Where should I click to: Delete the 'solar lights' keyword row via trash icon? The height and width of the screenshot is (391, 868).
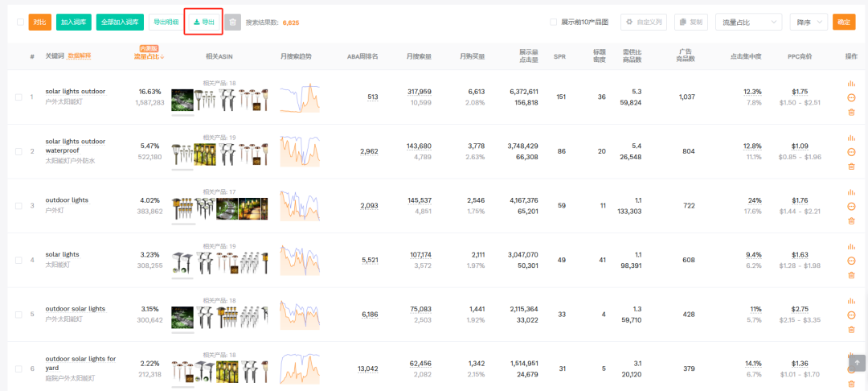point(851,275)
